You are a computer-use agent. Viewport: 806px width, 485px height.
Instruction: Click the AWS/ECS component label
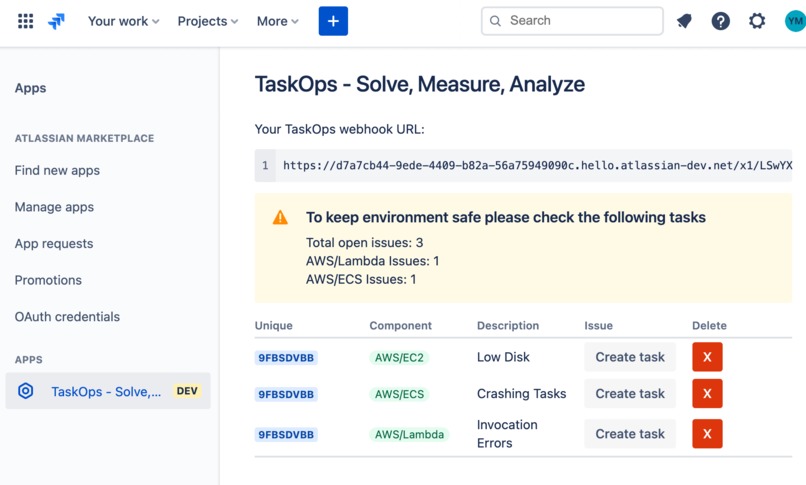[x=399, y=394]
